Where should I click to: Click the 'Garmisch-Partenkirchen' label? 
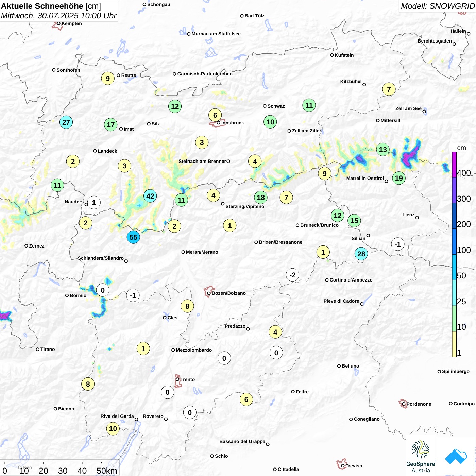point(205,74)
